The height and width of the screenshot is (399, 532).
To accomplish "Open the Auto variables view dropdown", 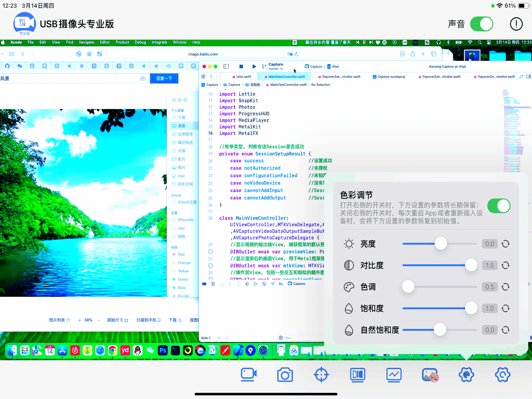I will [x=206, y=338].
